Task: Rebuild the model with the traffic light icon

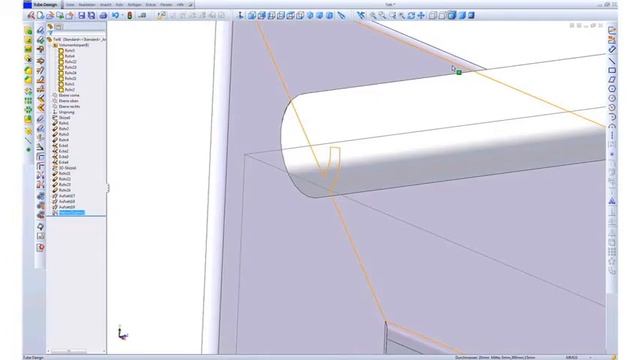Action: pyautogui.click(x=130, y=16)
